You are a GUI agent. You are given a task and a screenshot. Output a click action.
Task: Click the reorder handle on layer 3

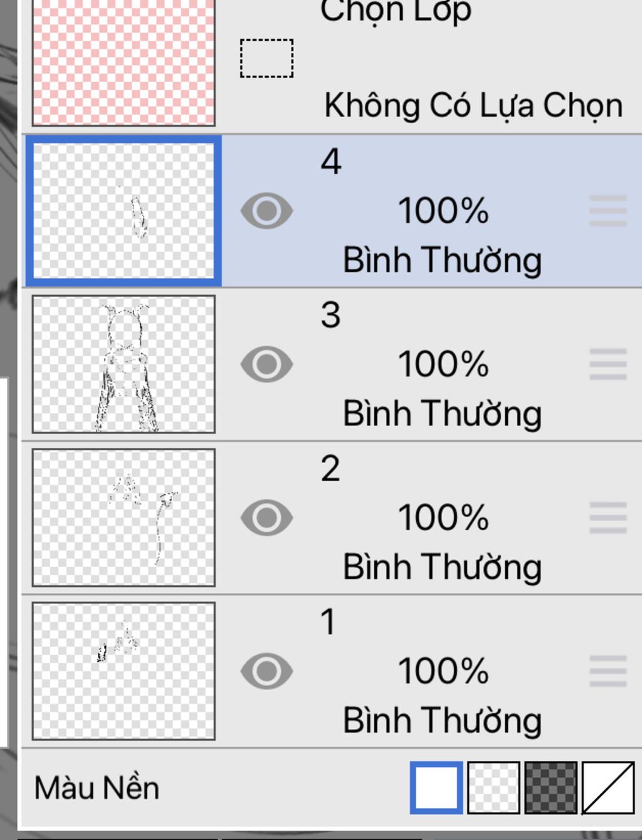pyautogui.click(x=608, y=364)
